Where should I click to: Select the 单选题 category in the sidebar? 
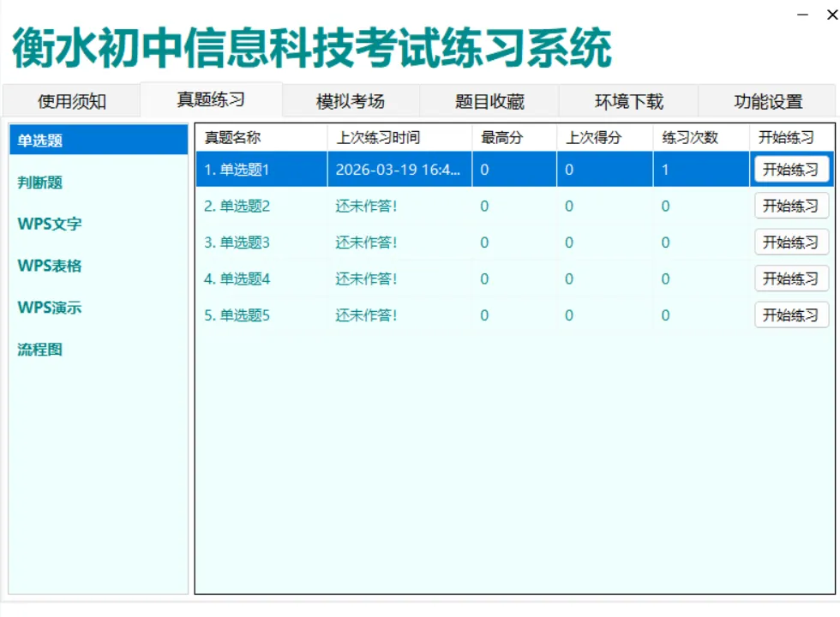(x=39, y=140)
